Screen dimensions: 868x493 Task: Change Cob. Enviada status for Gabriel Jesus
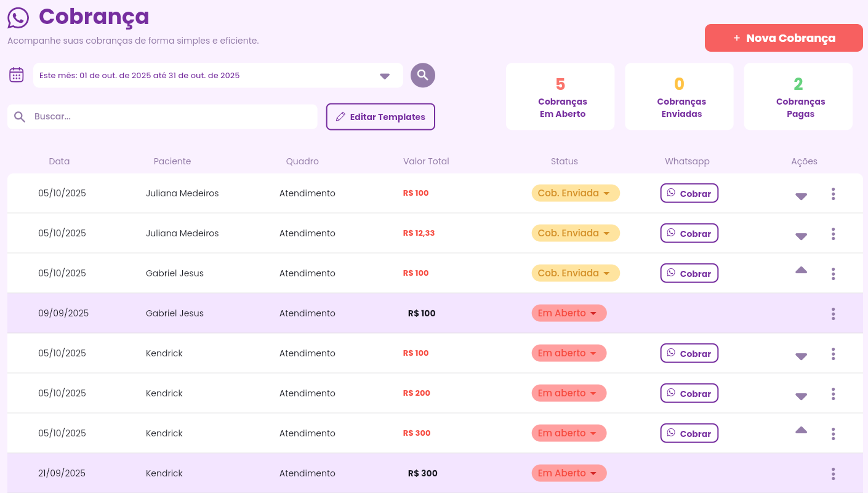575,273
